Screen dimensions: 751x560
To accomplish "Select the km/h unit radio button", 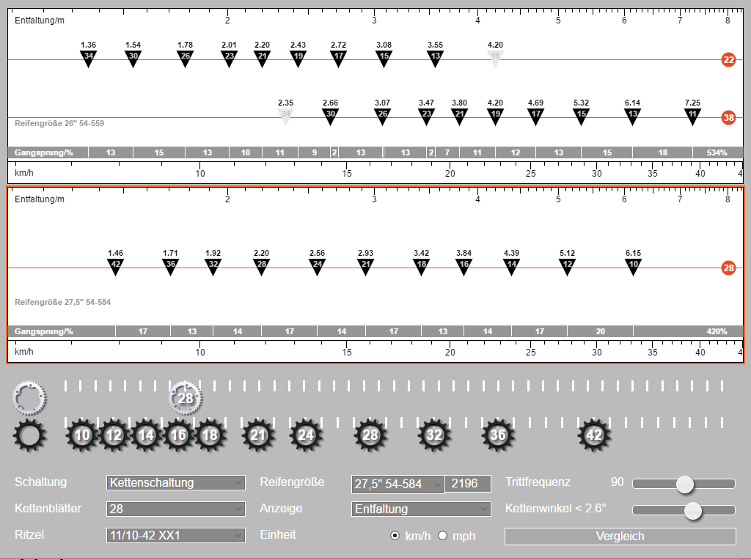I will pos(395,536).
